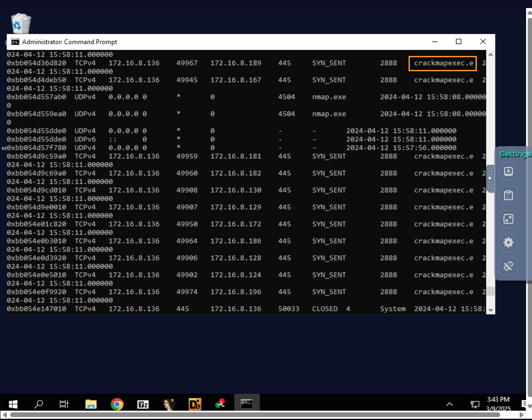The width and height of the screenshot is (532, 420).
Task: Click IP 172.16.8.186
Action: [x=236, y=241]
